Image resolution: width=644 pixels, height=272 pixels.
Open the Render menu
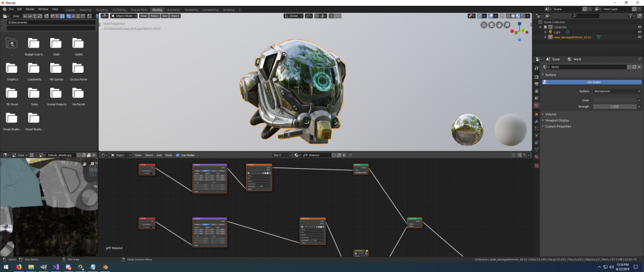click(x=30, y=9)
